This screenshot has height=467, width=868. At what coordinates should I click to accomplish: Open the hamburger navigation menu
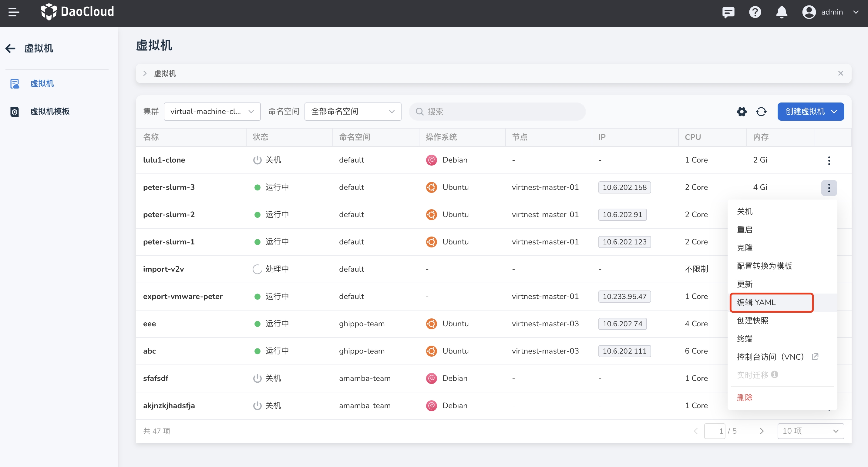pyautogui.click(x=14, y=12)
